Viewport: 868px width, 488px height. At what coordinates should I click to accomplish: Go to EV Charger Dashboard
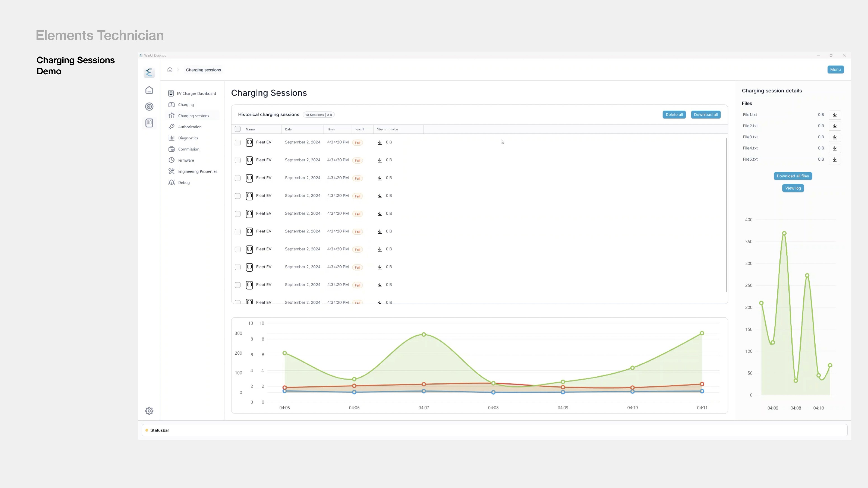(196, 94)
